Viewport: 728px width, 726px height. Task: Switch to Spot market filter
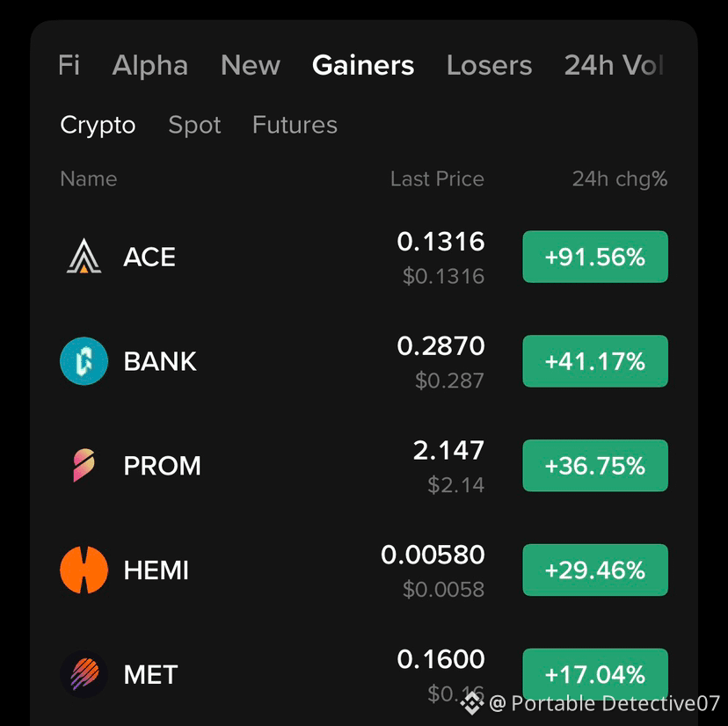point(194,125)
